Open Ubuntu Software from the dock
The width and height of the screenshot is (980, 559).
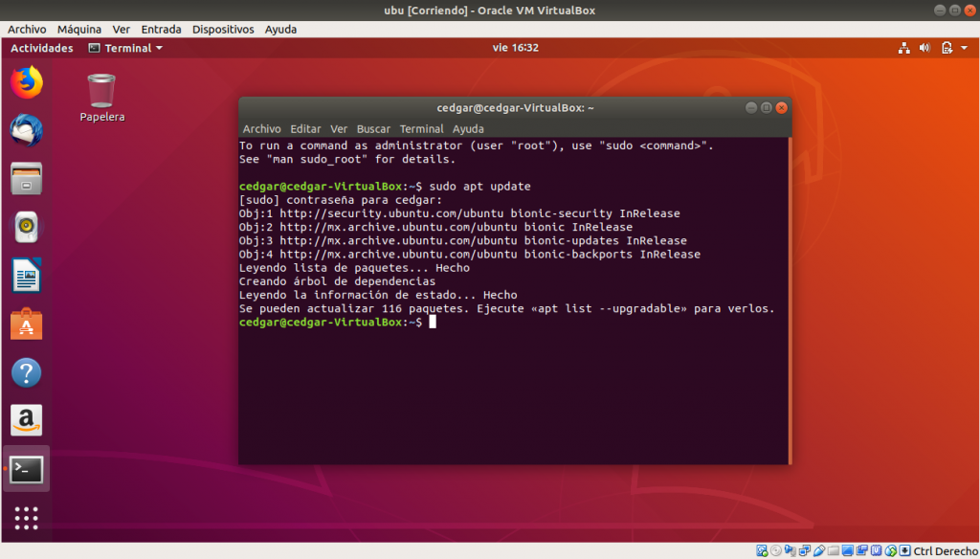[x=26, y=324]
